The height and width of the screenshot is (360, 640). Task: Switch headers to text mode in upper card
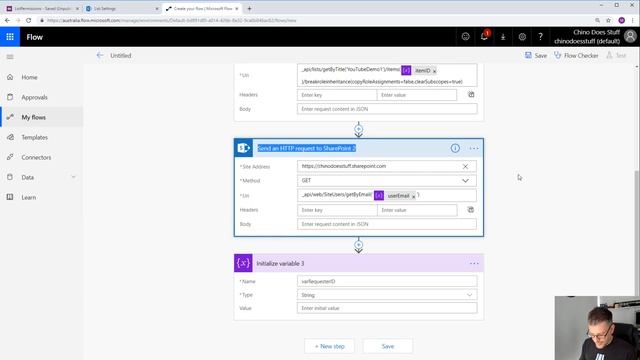471,94
